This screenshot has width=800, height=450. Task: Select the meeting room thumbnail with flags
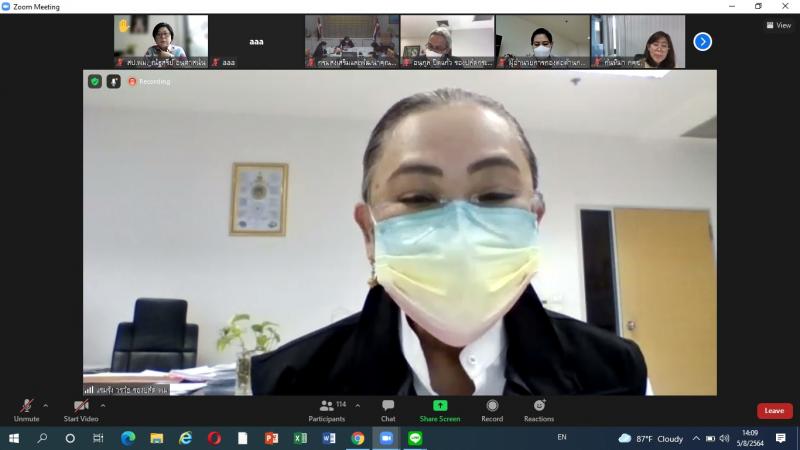352,41
